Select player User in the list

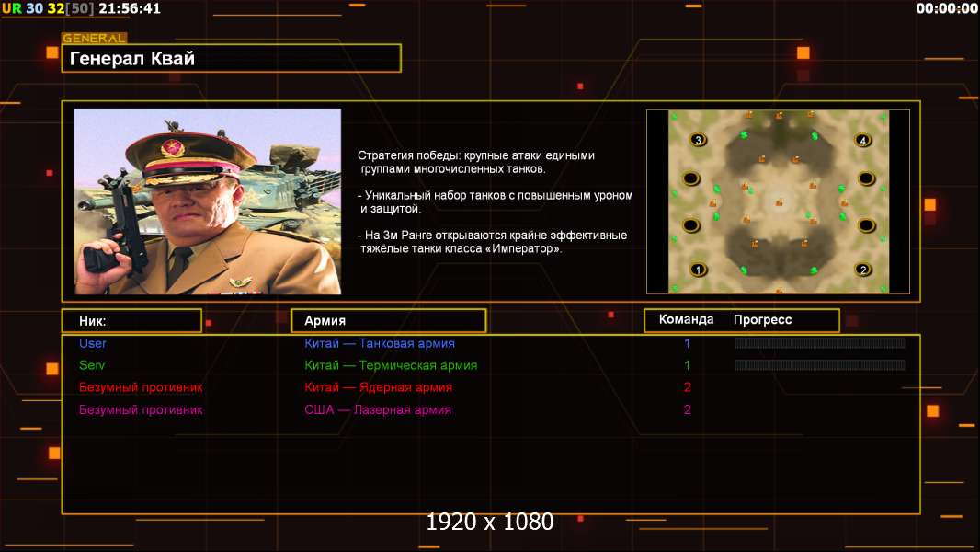tap(93, 343)
